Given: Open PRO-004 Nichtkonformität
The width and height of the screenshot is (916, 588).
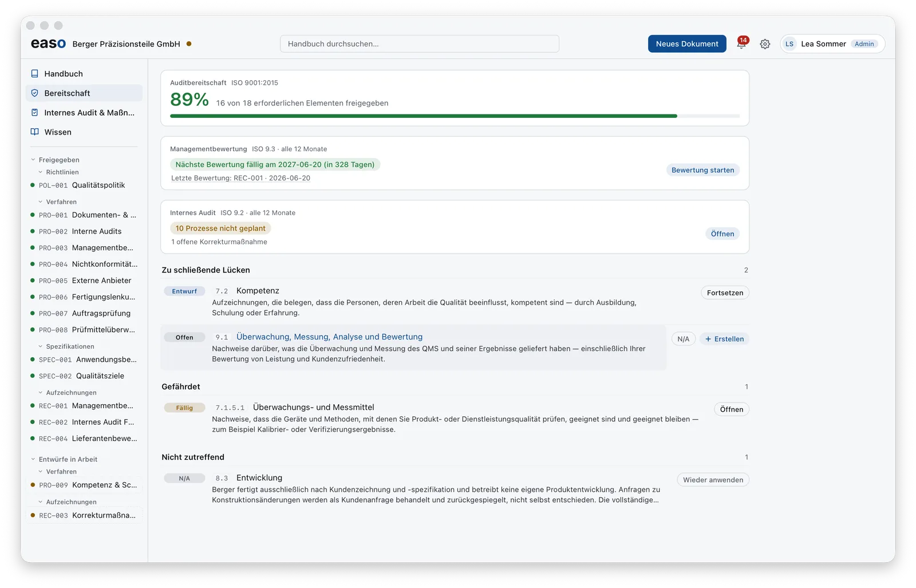Looking at the screenshot, I should tap(84, 265).
